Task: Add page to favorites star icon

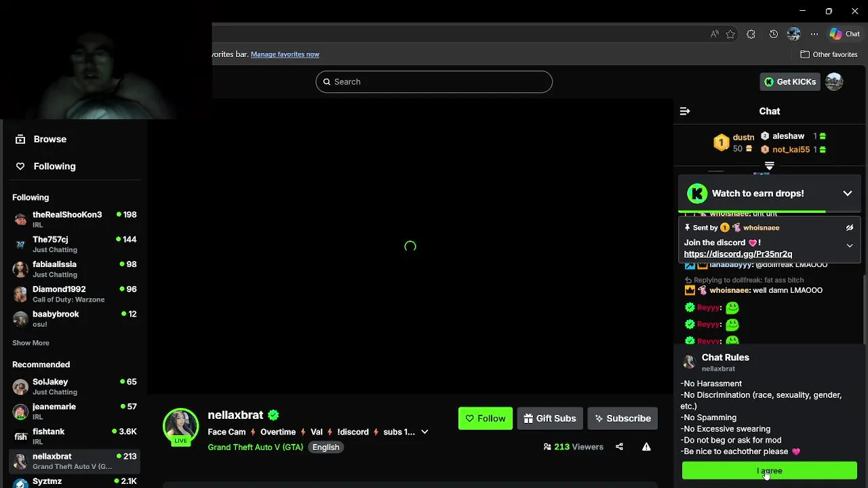Action: (730, 34)
